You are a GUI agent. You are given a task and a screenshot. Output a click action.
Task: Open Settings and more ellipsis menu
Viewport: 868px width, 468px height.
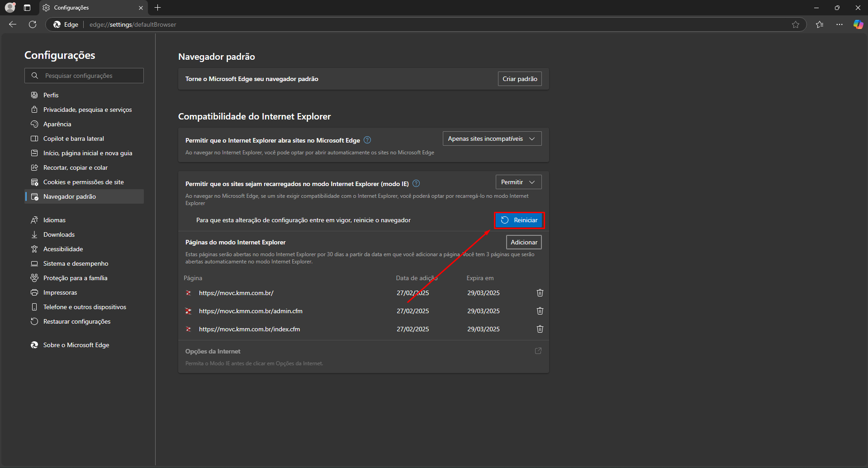pyautogui.click(x=840, y=24)
